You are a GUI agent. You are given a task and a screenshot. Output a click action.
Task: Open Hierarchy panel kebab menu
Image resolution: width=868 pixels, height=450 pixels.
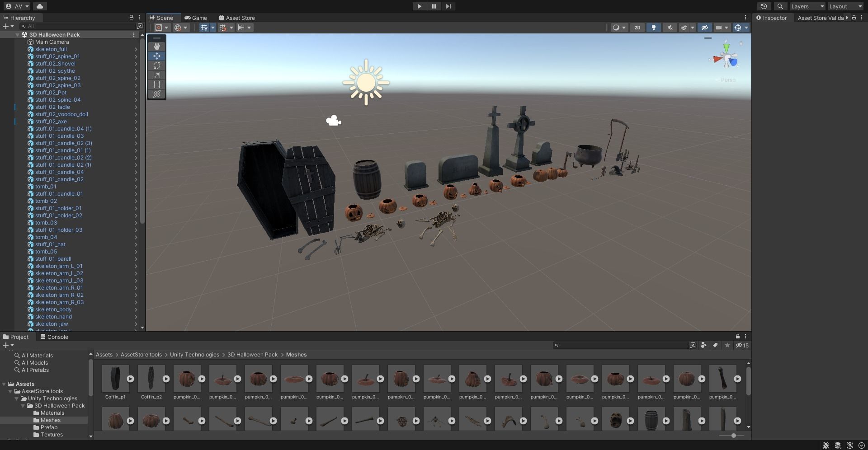139,18
